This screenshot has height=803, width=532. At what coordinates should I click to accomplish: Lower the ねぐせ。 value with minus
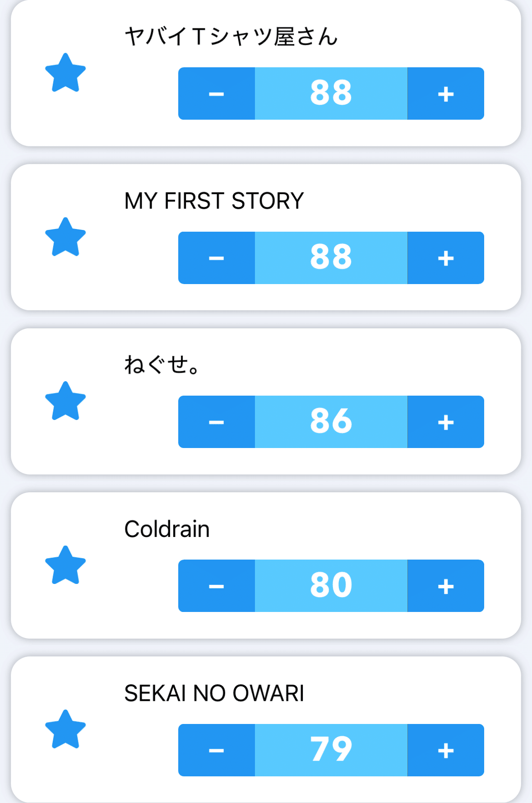coord(217,422)
